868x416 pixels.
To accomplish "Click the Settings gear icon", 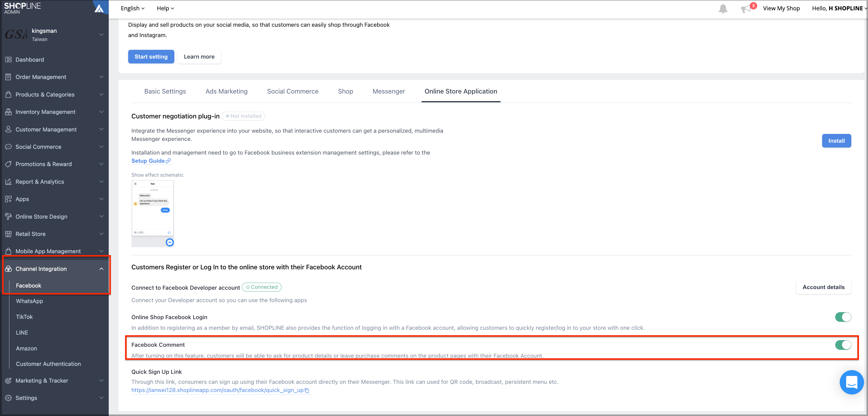I will 9,398.
